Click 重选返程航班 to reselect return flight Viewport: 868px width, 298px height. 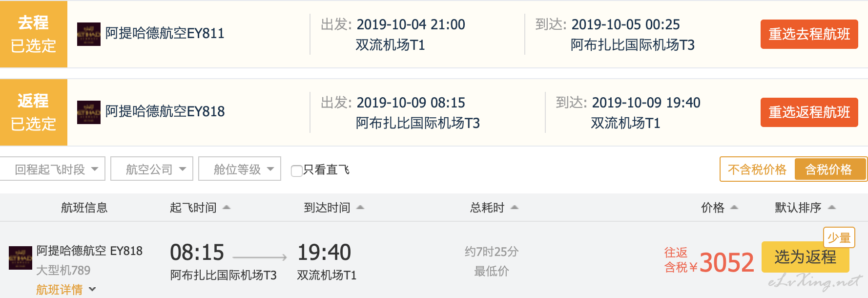point(809,112)
